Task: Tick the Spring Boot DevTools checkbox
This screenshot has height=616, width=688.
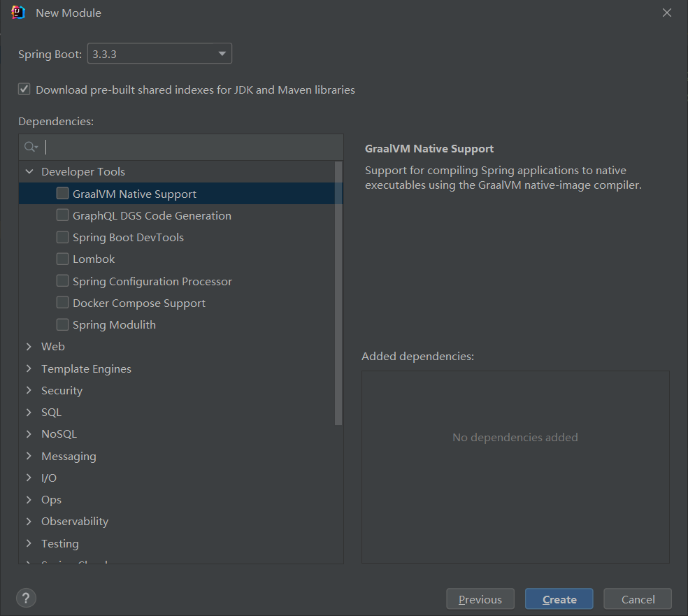Action: (63, 237)
